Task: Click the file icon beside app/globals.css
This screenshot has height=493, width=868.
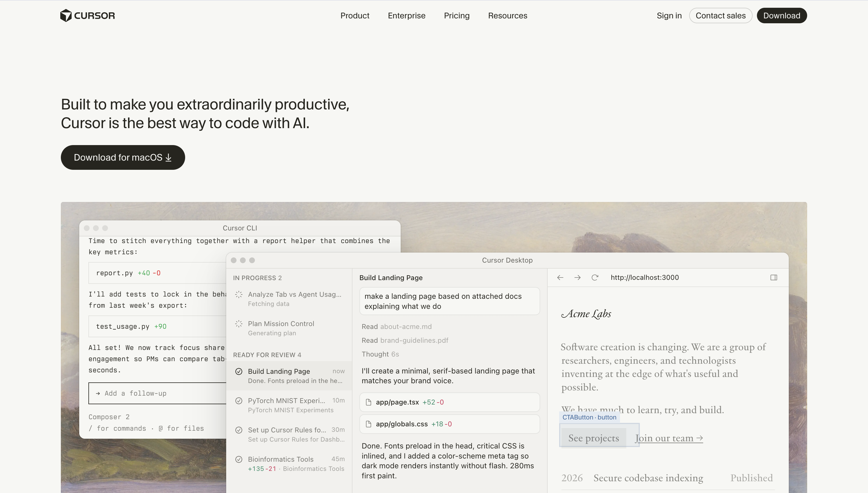Action: [369, 424]
